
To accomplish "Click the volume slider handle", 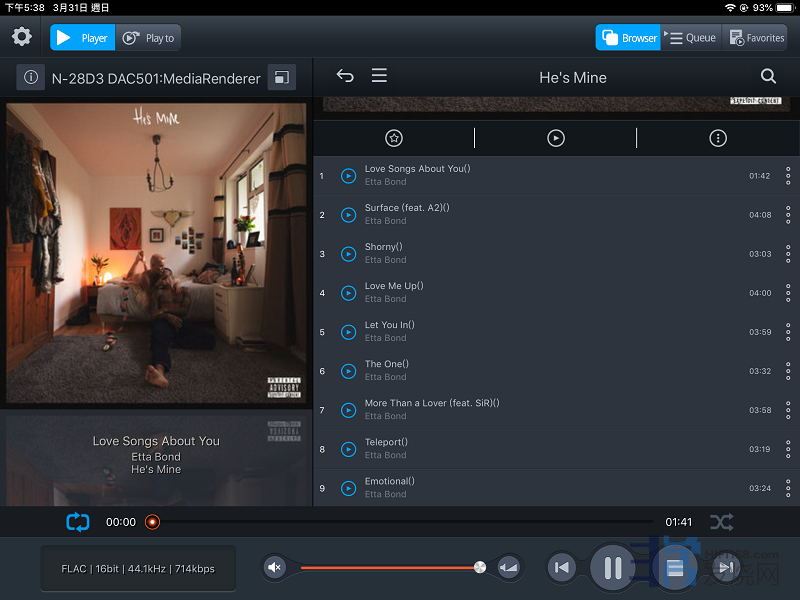I will 480,568.
